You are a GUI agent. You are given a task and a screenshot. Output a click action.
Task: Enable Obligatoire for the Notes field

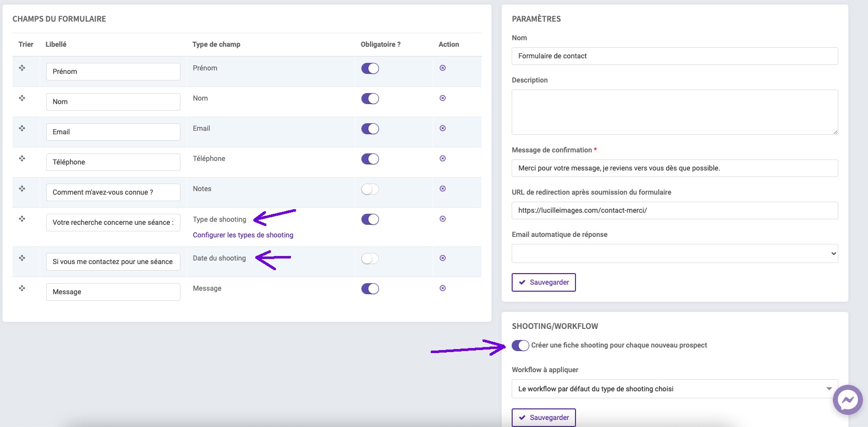click(x=370, y=189)
